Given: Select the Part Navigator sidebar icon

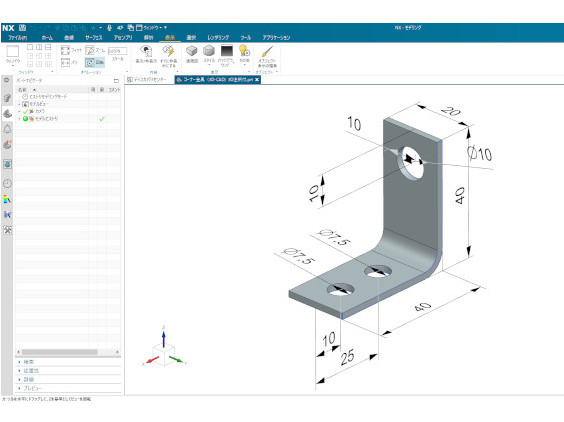Looking at the screenshot, I should 7,114.
